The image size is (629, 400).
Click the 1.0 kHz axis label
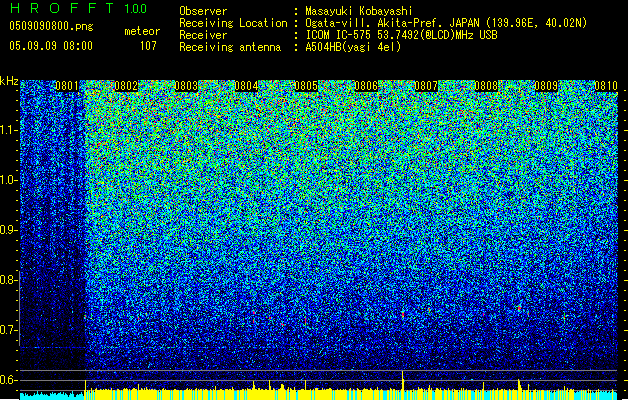click(x=8, y=180)
